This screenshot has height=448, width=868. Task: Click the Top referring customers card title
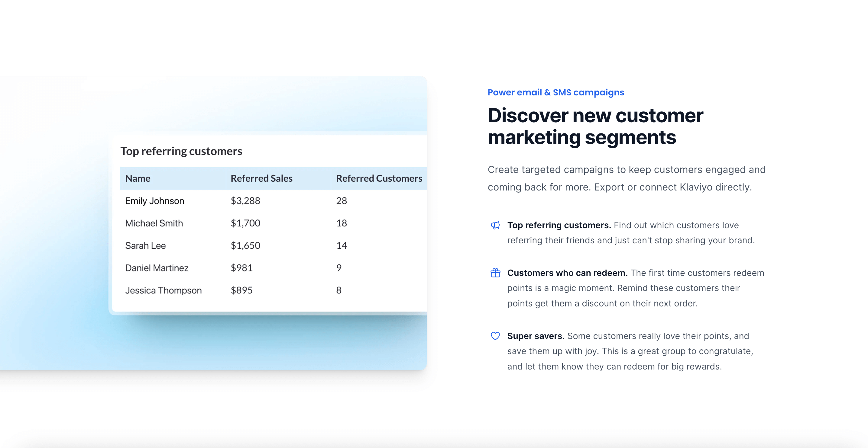tap(182, 151)
